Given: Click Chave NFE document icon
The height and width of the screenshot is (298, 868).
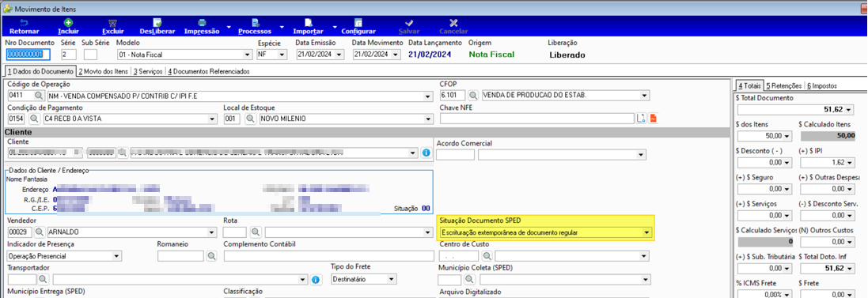Looking at the screenshot, I should tap(642, 119).
